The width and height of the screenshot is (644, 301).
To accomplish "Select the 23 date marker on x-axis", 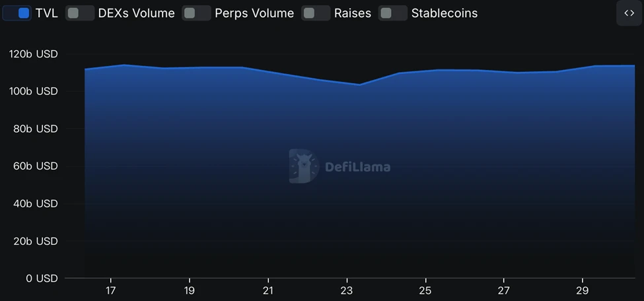I will [347, 290].
